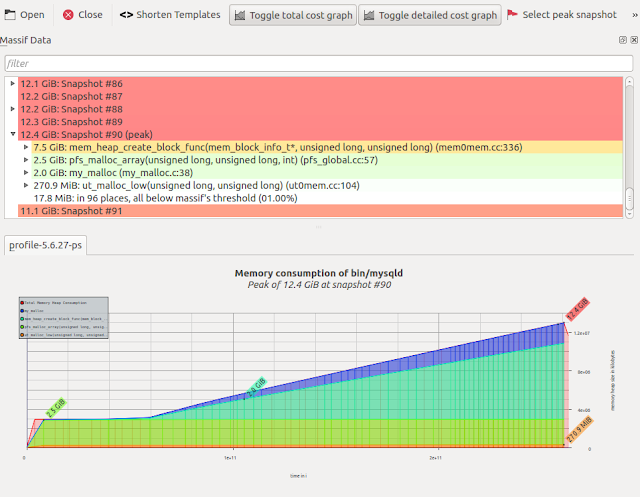Select 12.1 GiB: Snapshot #86
This screenshot has height=497, width=640.
point(320,84)
